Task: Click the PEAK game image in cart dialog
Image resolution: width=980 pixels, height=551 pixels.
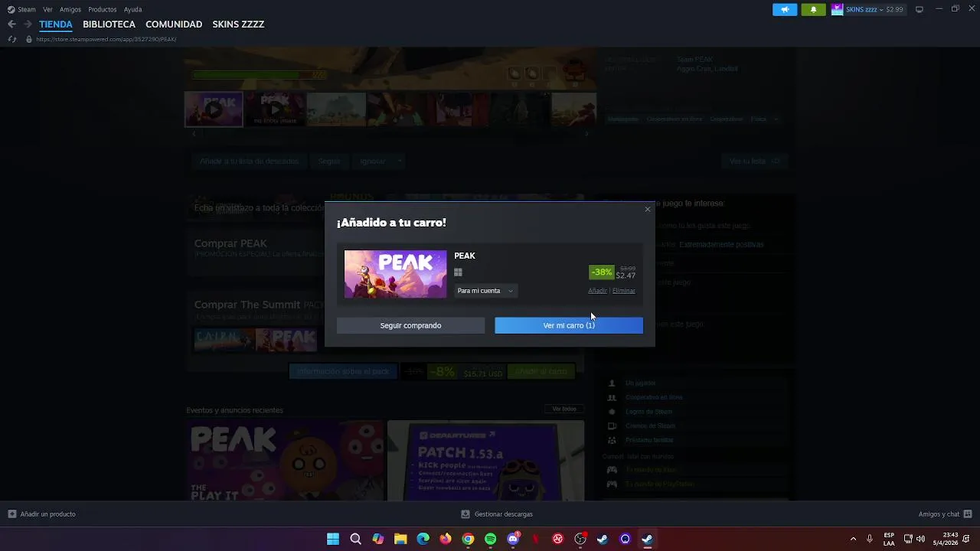Action: pyautogui.click(x=395, y=274)
